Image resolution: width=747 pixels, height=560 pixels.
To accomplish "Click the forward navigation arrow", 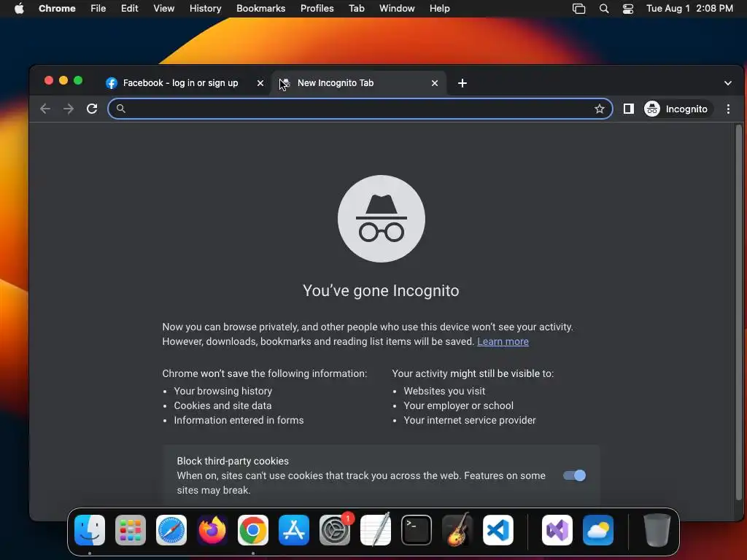I will [69, 109].
